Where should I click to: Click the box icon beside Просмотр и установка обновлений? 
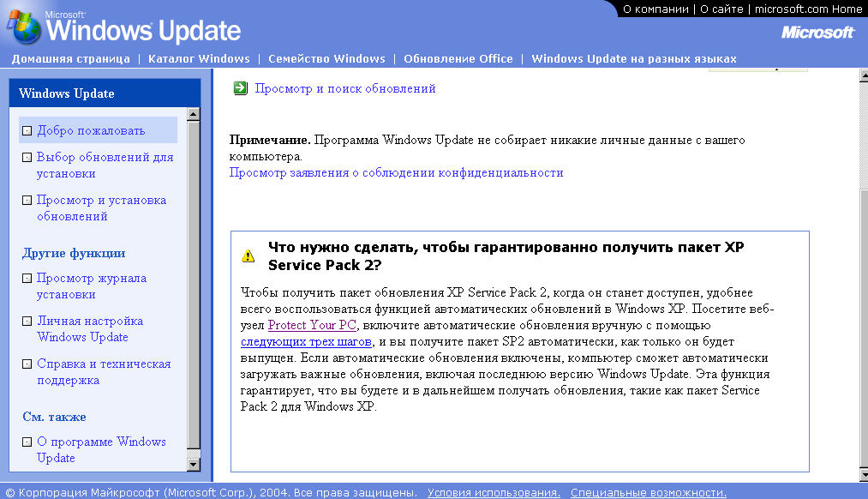pos(27,200)
